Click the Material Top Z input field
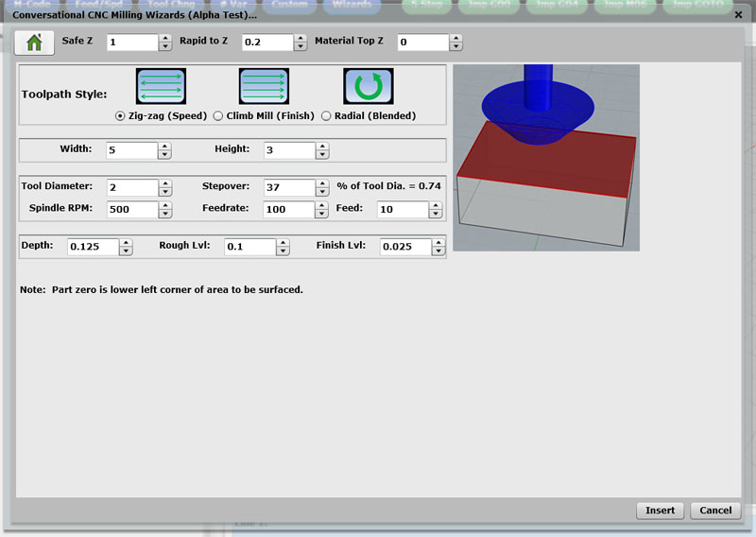Image resolution: width=756 pixels, height=537 pixels. tap(423, 43)
